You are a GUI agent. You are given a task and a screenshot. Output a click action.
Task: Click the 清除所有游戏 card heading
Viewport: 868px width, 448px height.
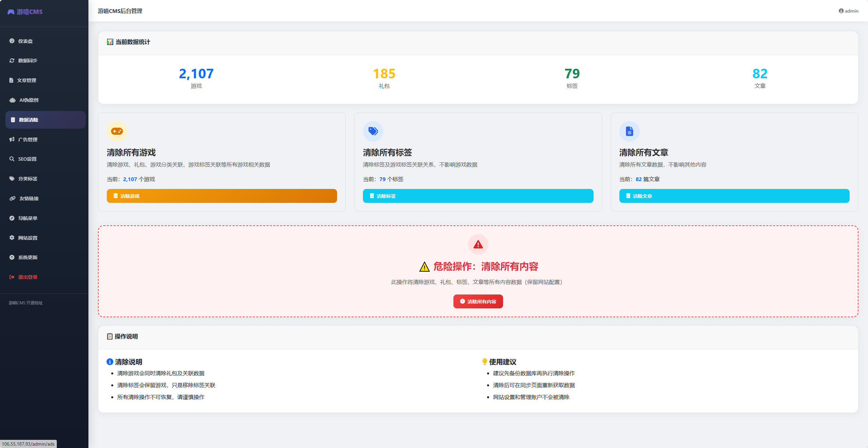click(131, 153)
